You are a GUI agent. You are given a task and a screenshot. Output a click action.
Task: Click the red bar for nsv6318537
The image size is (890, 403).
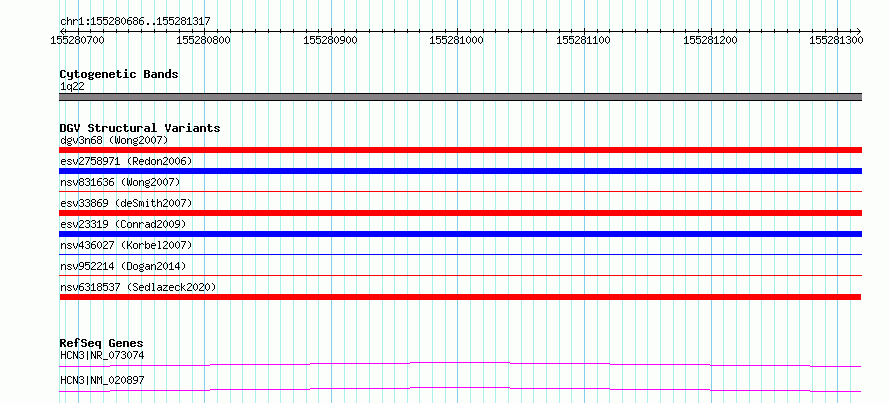(460, 297)
